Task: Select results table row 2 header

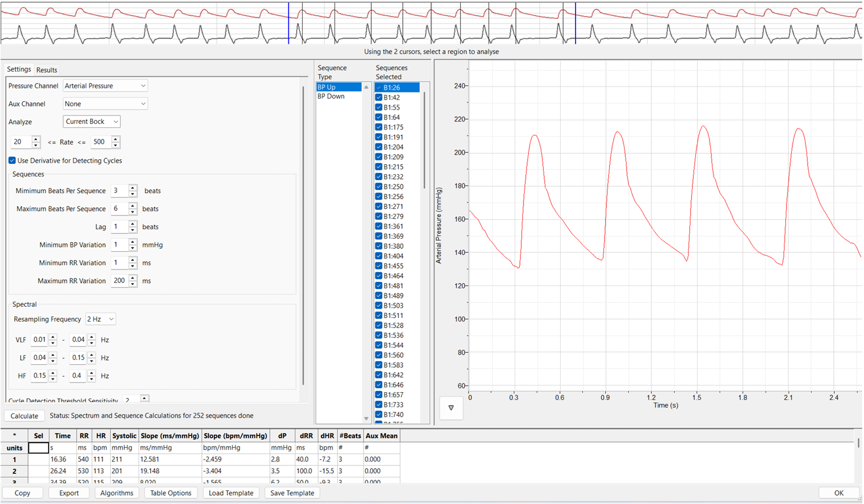Action: tap(14, 471)
